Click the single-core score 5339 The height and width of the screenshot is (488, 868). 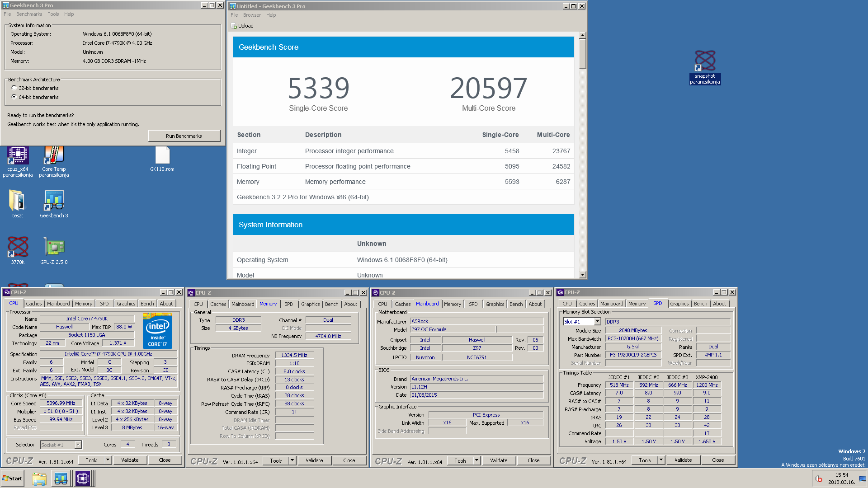click(319, 88)
